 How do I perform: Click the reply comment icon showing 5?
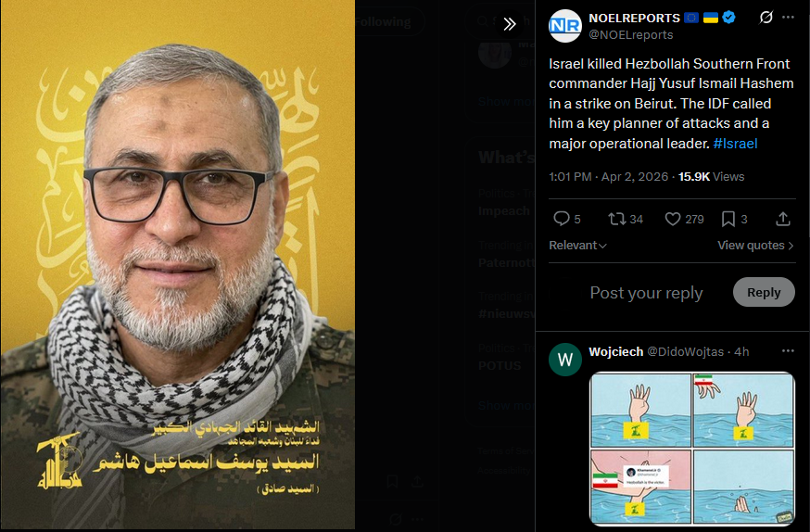click(x=566, y=219)
